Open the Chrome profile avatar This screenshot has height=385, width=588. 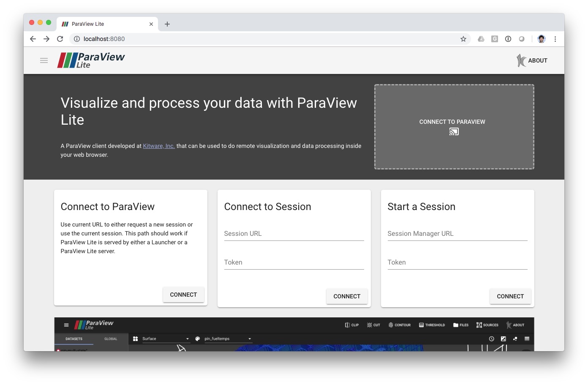541,39
